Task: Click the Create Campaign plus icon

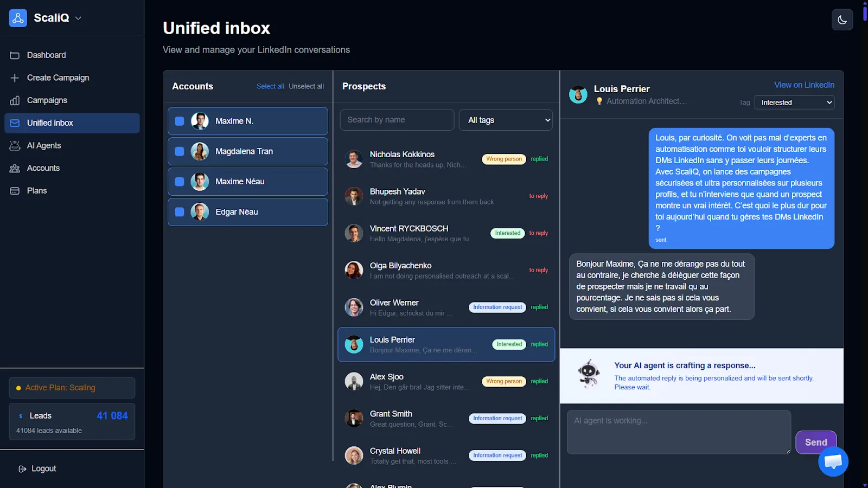Action: [x=15, y=78]
